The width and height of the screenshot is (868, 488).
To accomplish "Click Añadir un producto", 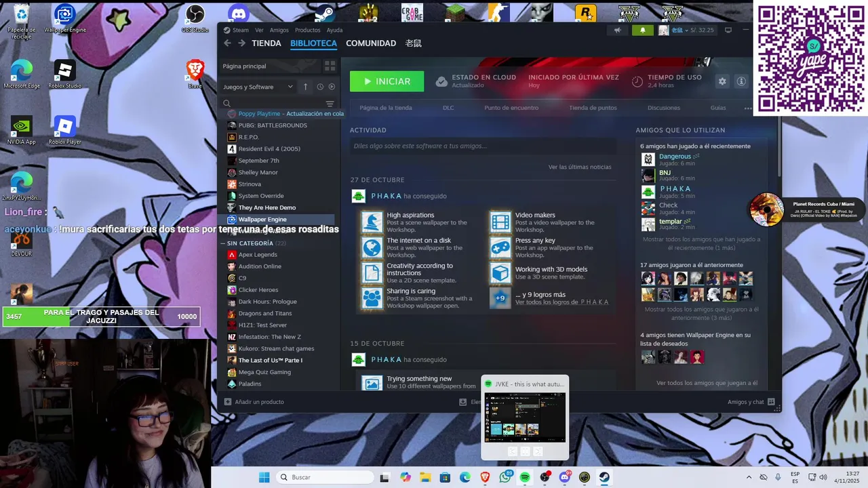I will [x=254, y=402].
